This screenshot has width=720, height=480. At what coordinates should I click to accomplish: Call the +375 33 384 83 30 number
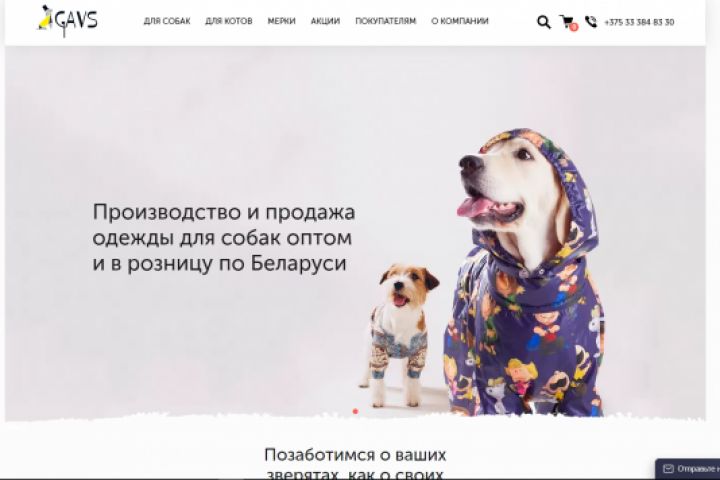639,22
